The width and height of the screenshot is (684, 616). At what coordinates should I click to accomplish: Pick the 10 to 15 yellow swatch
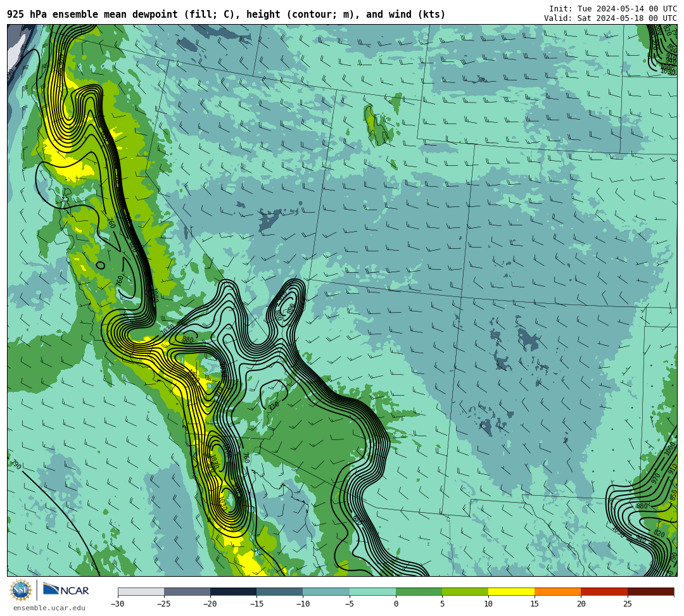coord(511,591)
